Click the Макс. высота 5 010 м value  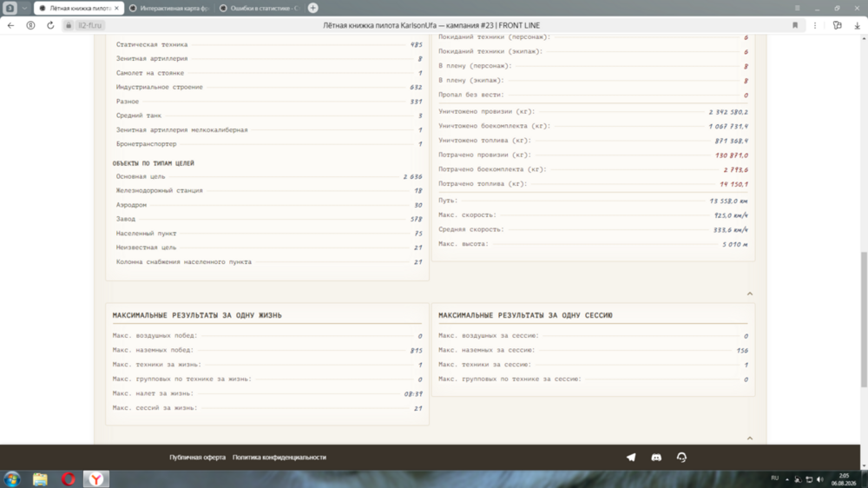tap(735, 244)
